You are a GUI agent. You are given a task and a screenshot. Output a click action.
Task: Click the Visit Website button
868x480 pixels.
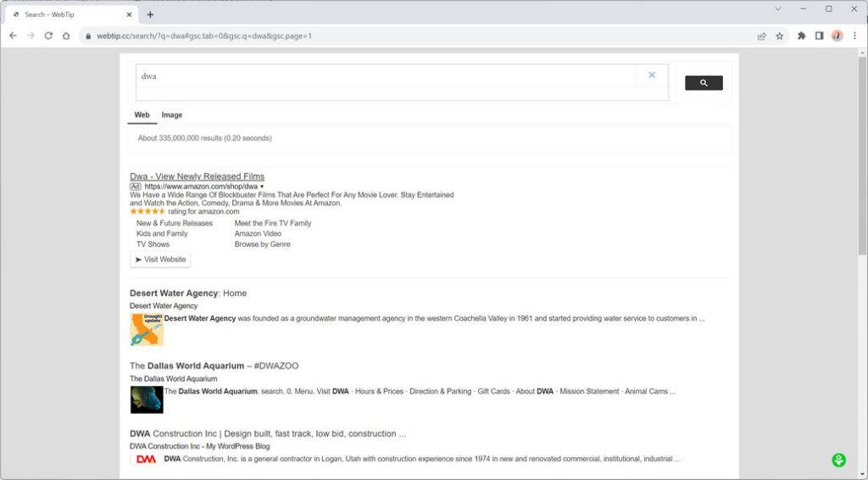click(160, 260)
